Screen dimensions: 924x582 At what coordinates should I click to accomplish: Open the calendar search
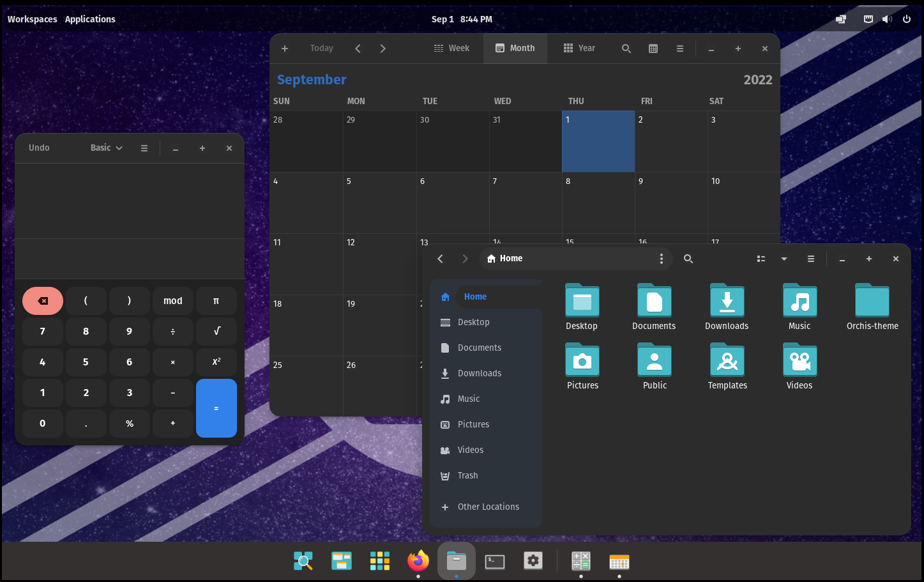point(626,49)
